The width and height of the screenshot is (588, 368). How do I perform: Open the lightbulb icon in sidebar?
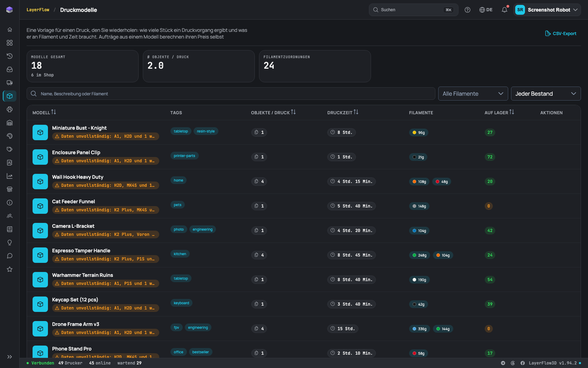click(9, 243)
